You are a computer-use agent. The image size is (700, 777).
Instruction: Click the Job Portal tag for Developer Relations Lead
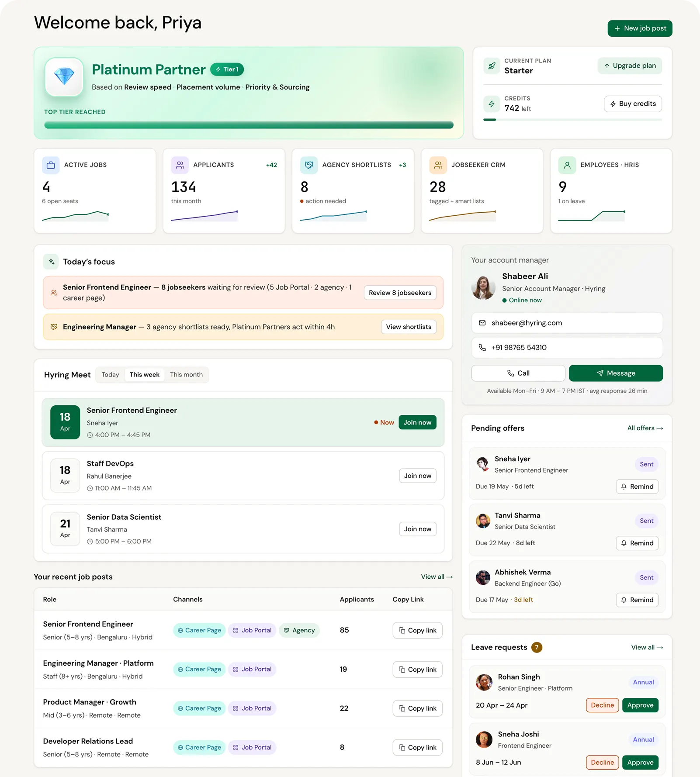point(252,747)
